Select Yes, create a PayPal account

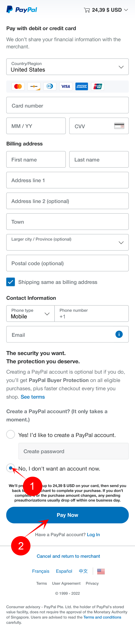tap(10, 434)
